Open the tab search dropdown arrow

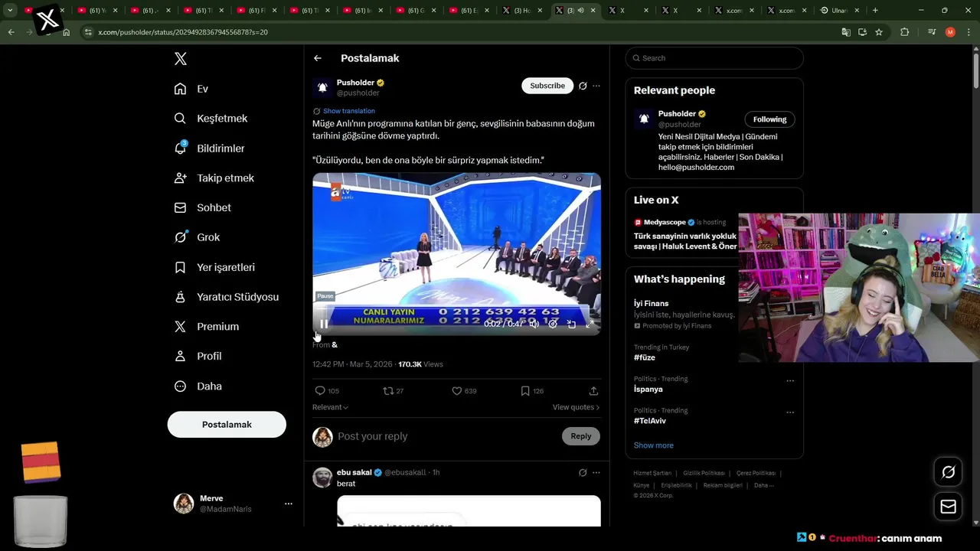[10, 11]
